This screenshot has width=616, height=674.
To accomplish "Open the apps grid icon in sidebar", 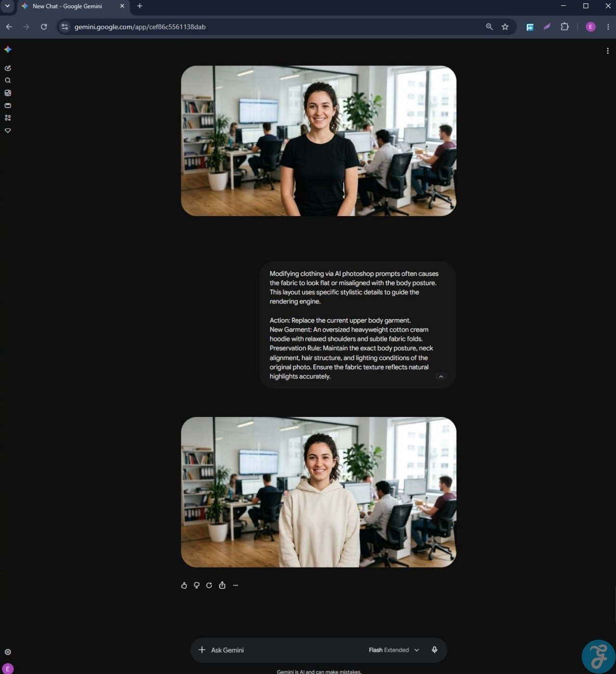I will click(x=8, y=118).
